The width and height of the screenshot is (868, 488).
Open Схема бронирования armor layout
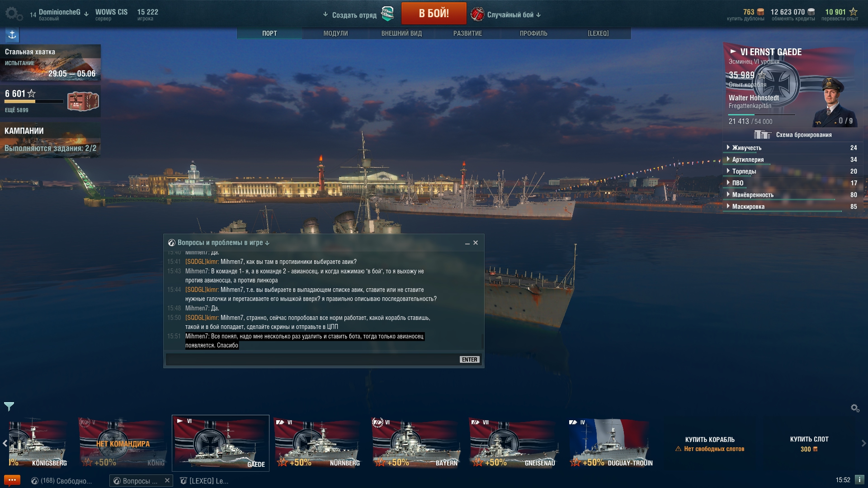pyautogui.click(x=793, y=135)
